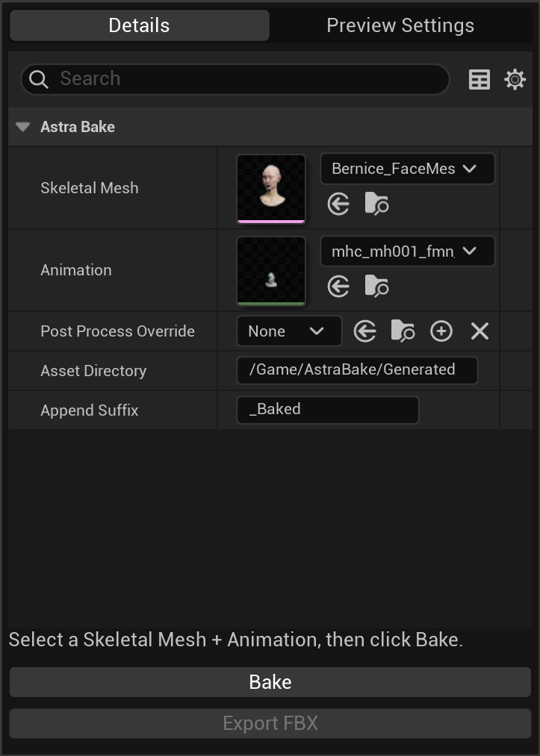
Task: Use selected asset for Post Process Override
Action: click(364, 331)
